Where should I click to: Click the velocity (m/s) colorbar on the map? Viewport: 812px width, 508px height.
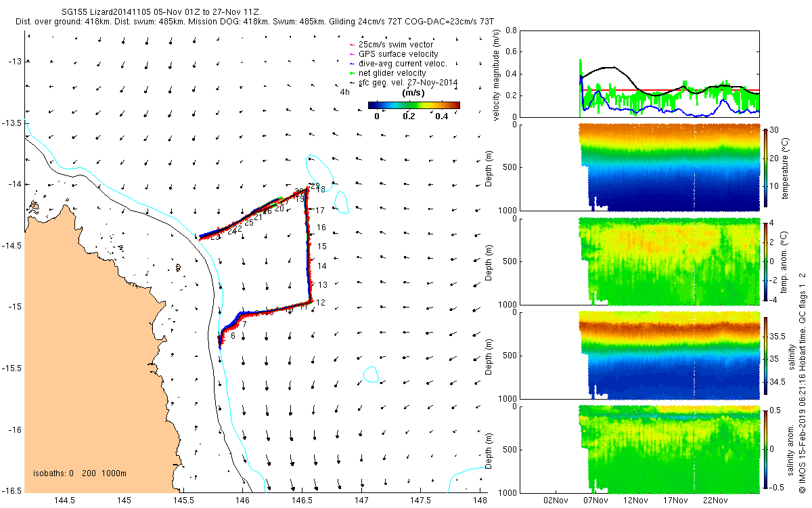414,105
